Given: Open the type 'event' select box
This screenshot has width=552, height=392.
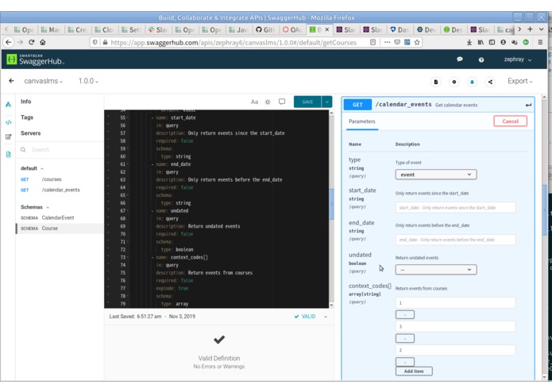Looking at the screenshot, I should 436,175.
